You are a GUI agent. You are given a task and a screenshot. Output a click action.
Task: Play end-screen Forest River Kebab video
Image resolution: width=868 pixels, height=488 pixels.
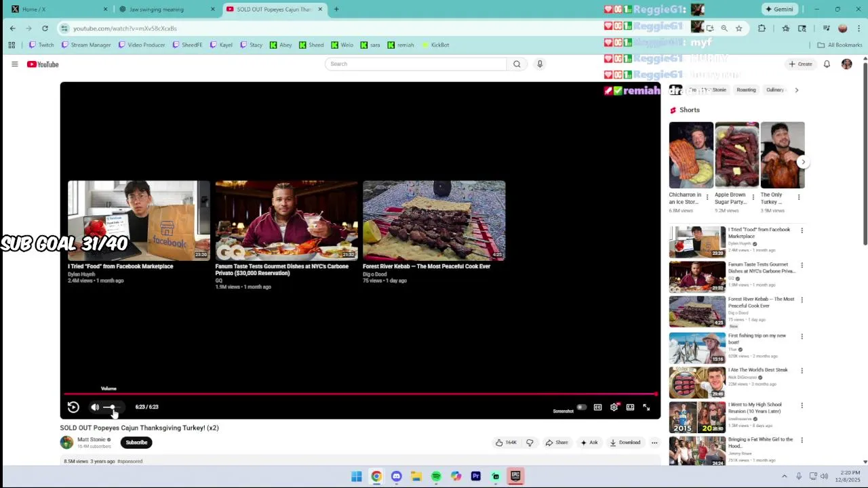click(x=434, y=220)
